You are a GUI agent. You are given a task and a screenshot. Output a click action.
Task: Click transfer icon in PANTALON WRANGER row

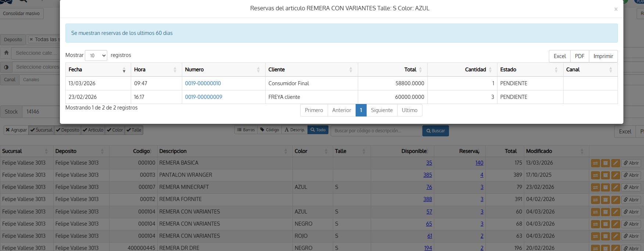(x=595, y=175)
